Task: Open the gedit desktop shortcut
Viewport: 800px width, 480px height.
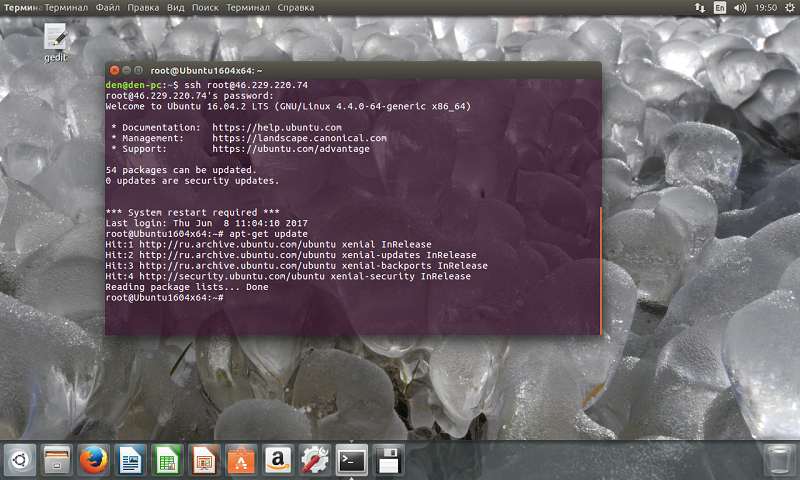Action: (x=55, y=43)
